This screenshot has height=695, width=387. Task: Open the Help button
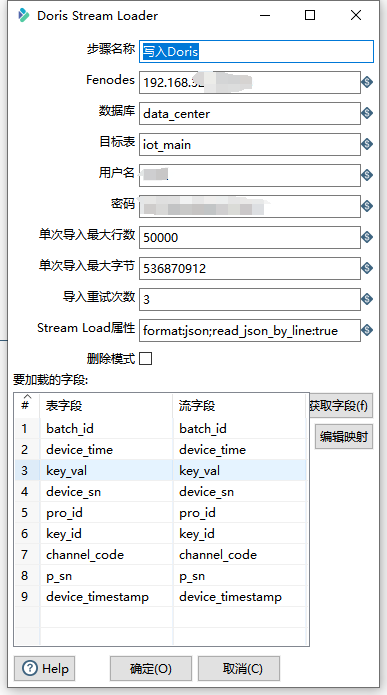44,668
